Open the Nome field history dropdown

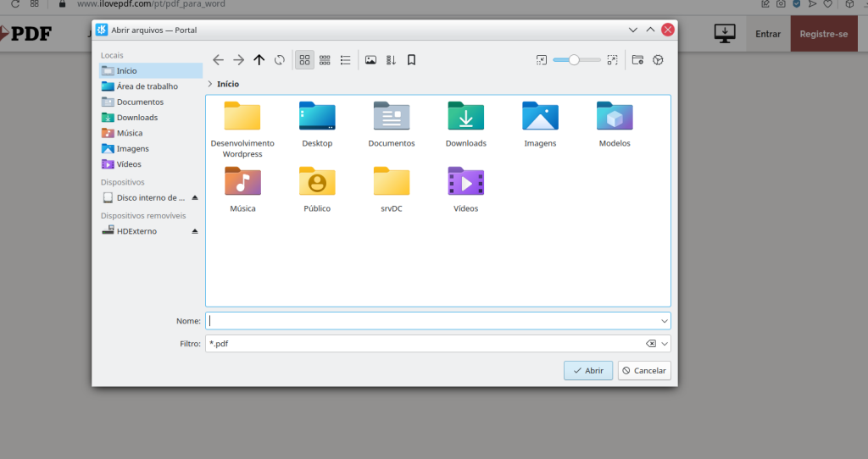[x=665, y=321]
